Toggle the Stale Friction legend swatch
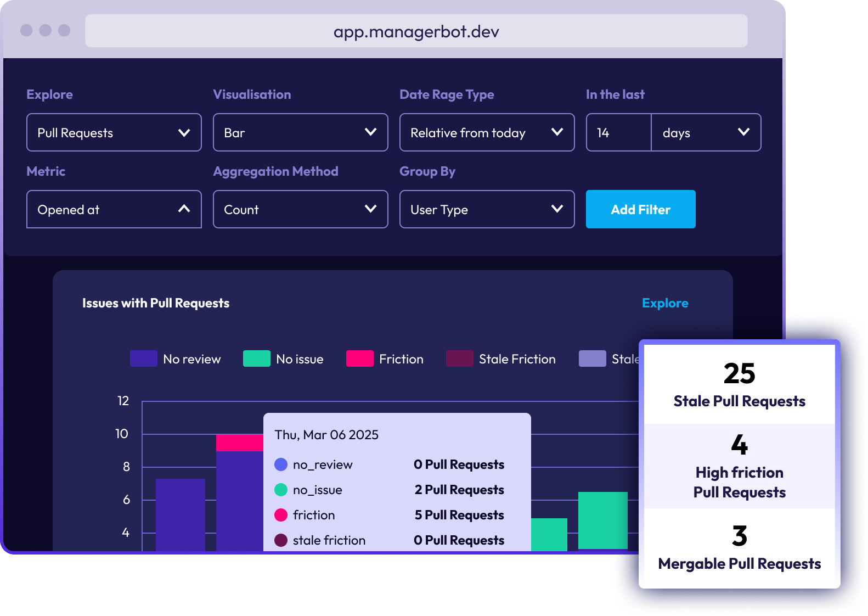Viewport: 868px width, 616px height. [460, 359]
